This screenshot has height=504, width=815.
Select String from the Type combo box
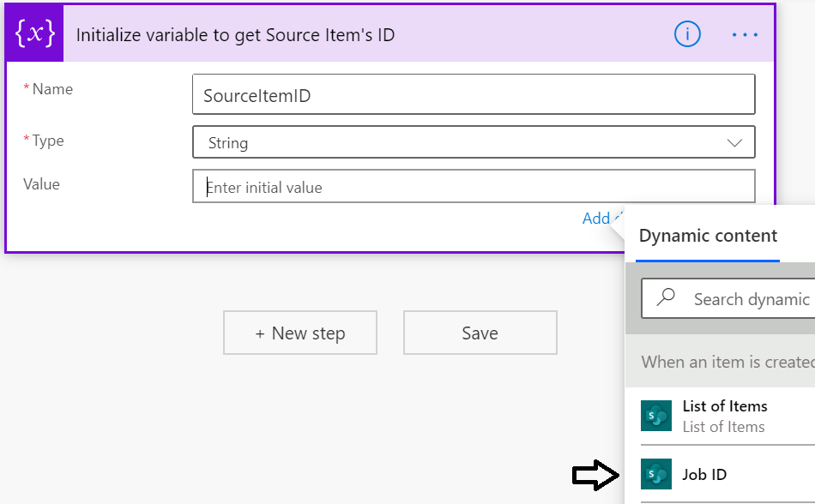[474, 141]
